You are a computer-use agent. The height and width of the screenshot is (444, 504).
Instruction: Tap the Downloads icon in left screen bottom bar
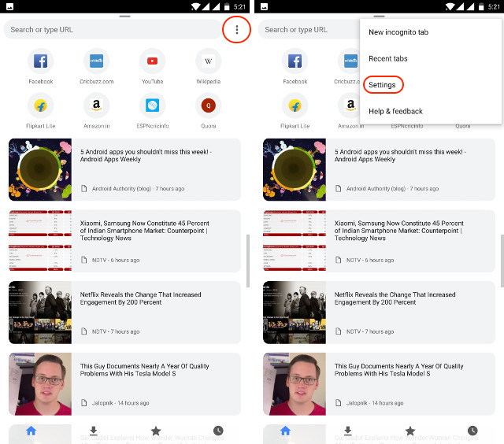(94, 431)
